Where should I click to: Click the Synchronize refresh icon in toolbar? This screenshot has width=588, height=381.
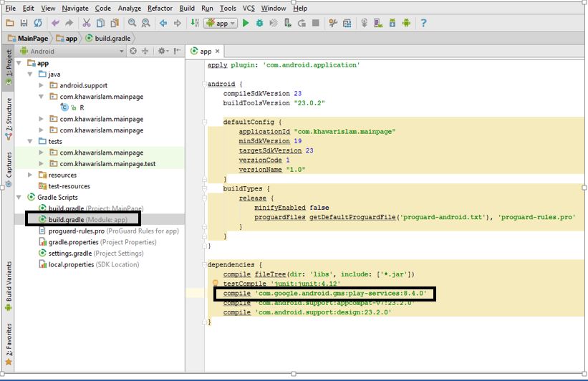pos(37,23)
